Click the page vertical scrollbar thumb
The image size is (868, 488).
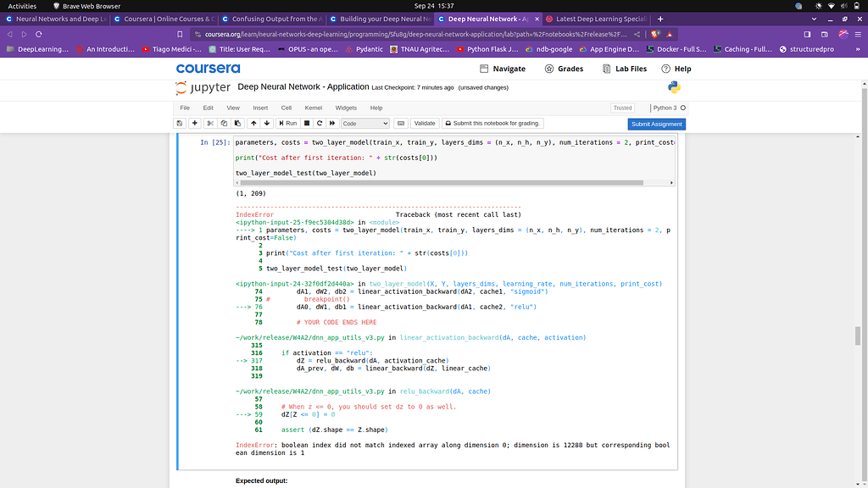pos(857,335)
